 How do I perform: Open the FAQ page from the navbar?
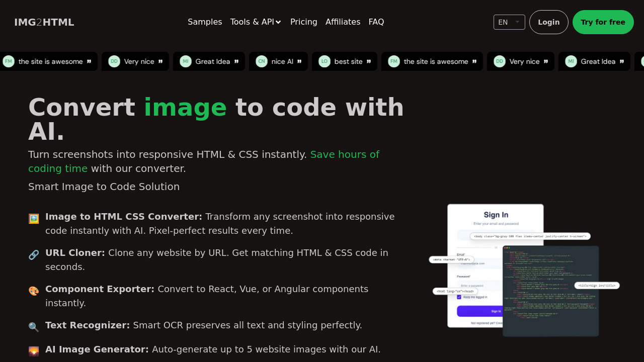[x=376, y=22]
